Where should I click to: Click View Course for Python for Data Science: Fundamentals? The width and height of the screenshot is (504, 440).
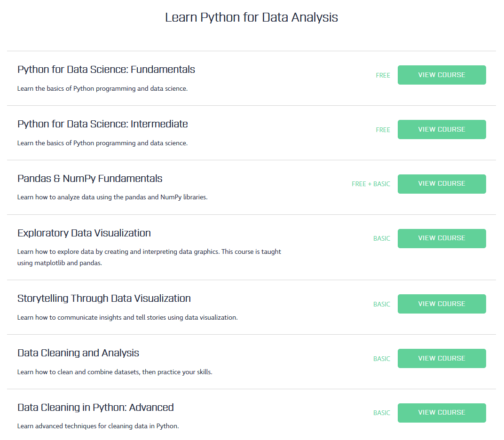coord(441,75)
